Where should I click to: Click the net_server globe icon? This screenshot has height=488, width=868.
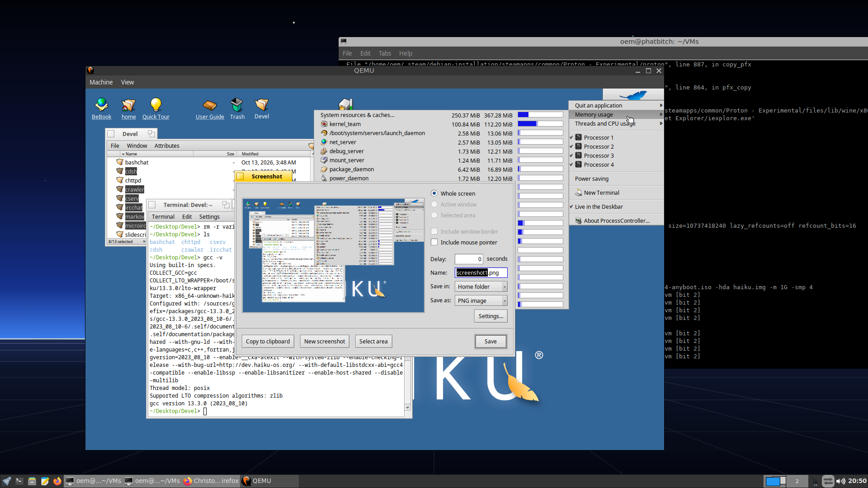[324, 142]
